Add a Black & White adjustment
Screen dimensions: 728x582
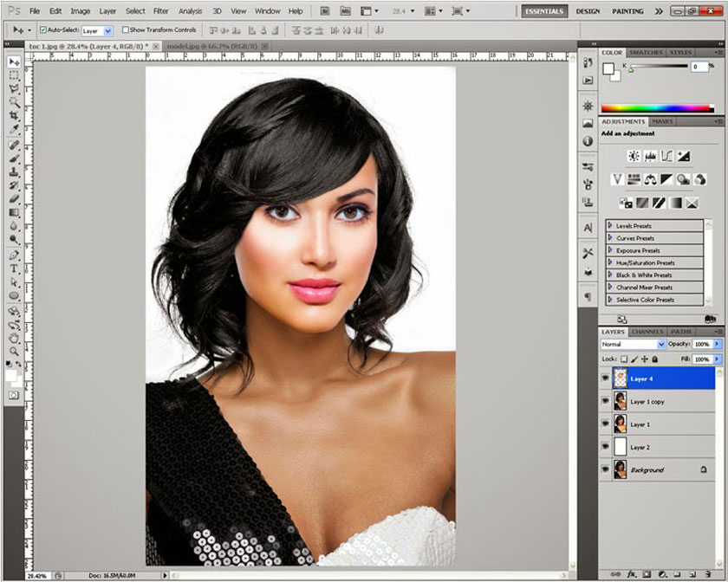(x=666, y=179)
